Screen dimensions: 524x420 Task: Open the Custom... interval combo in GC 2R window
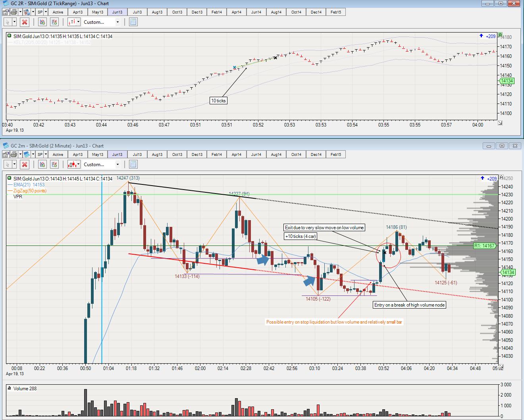[101, 22]
